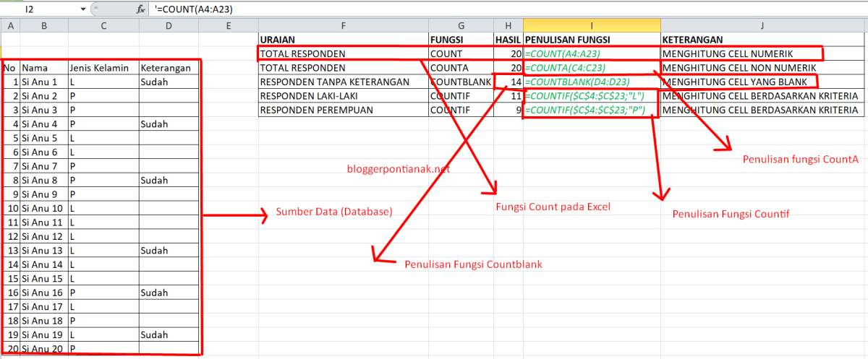The height and width of the screenshot is (359, 868).
Task: Select the Si Anu 4 name cell
Action: coord(44,124)
